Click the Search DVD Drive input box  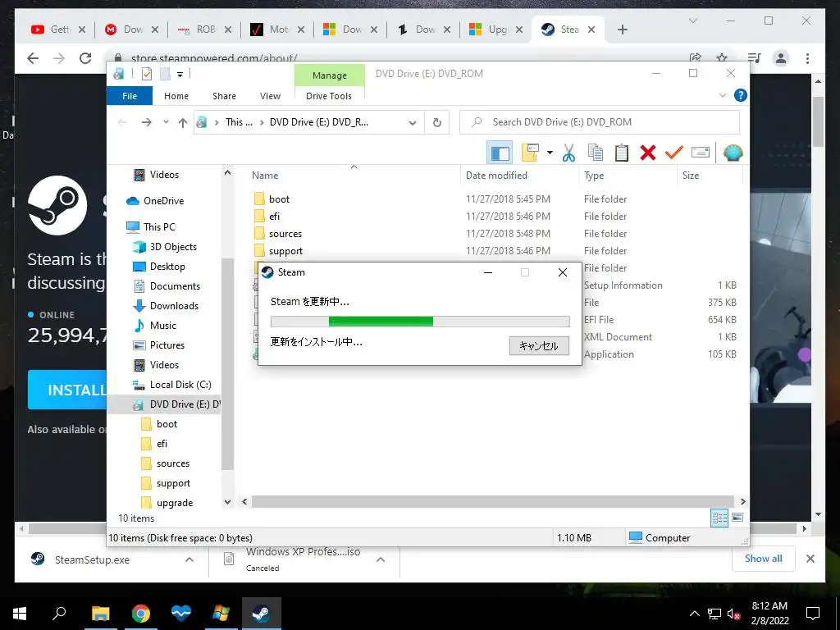600,122
